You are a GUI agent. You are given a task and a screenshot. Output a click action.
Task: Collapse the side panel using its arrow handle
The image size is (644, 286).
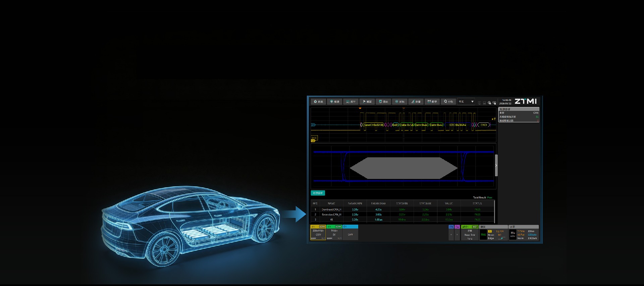496,165
